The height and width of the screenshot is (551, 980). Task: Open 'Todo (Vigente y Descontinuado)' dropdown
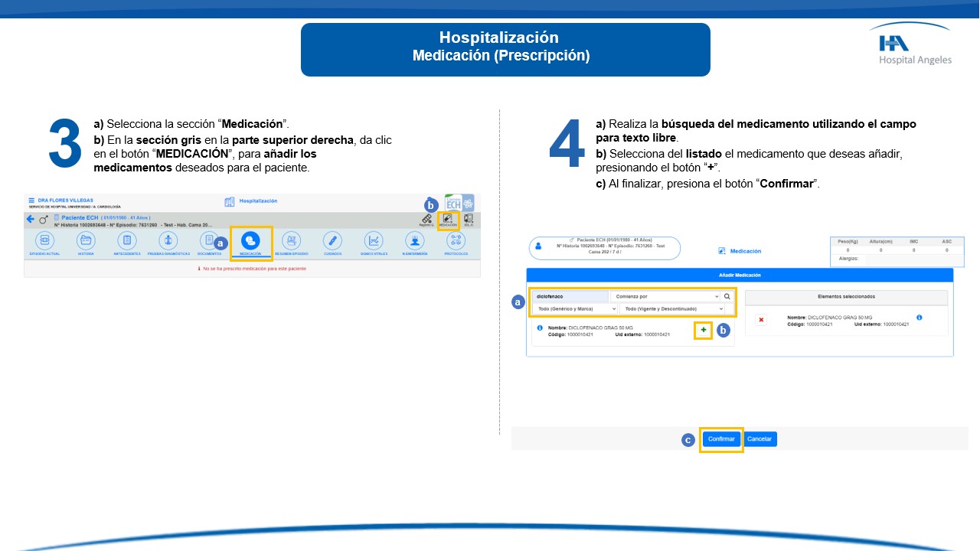671,308
